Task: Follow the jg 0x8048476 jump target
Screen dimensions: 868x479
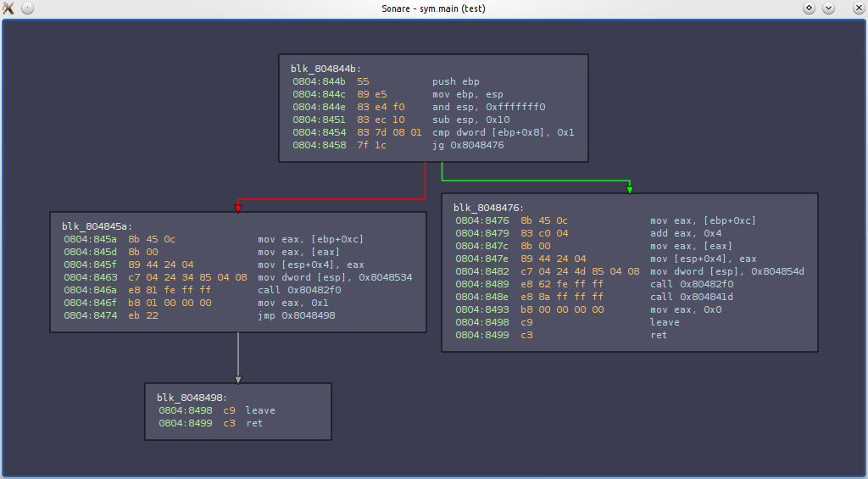Action: (x=468, y=145)
